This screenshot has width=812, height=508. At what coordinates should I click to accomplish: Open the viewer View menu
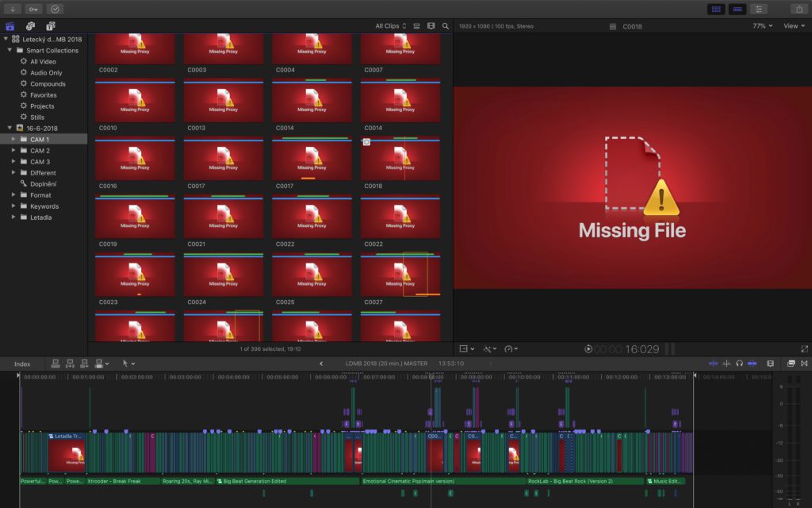[793, 26]
